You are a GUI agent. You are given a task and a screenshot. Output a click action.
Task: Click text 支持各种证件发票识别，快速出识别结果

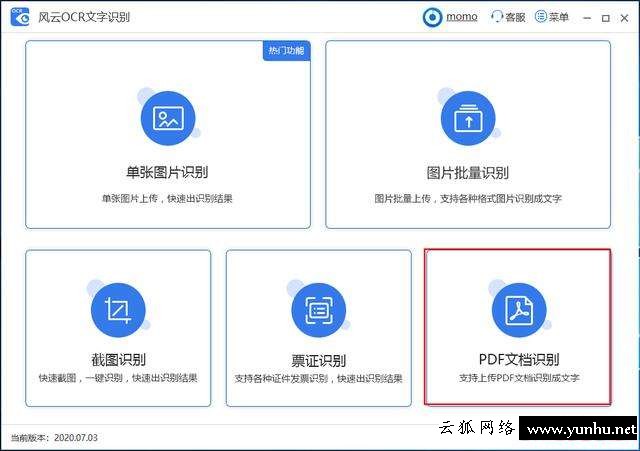pyautogui.click(x=318, y=378)
